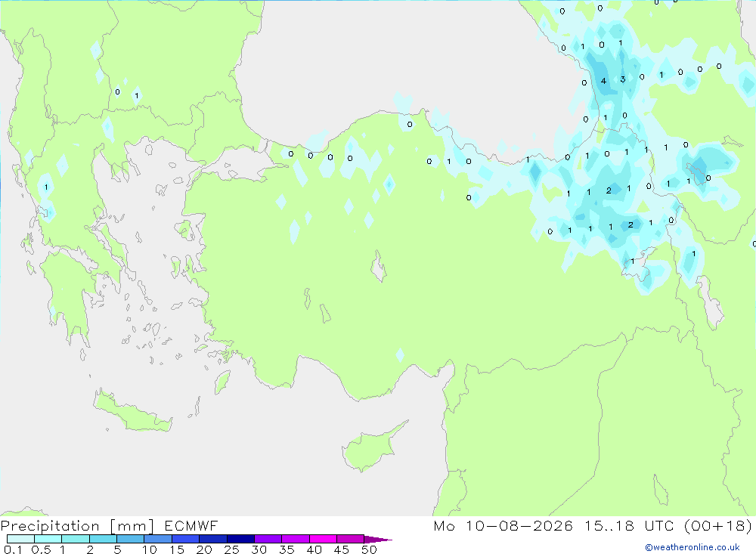Click the '(00+18)' forecast offset text
This screenshot has height=554, width=756.
pyautogui.click(x=718, y=525)
